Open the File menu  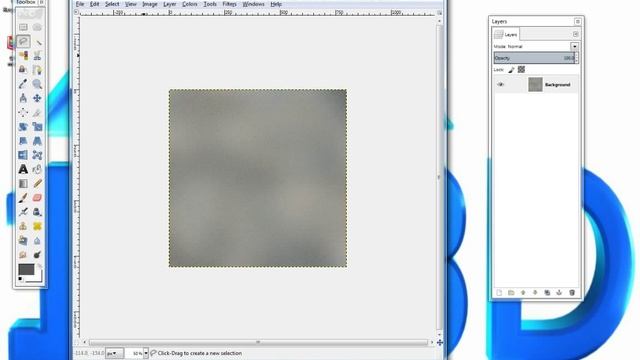tap(80, 4)
